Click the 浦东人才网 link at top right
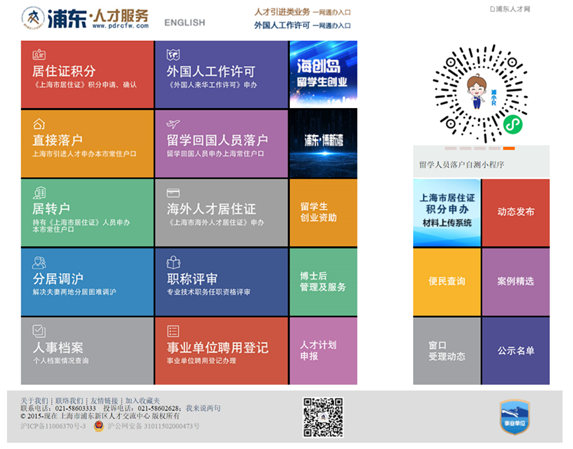The height and width of the screenshot is (449, 573). pos(510,9)
